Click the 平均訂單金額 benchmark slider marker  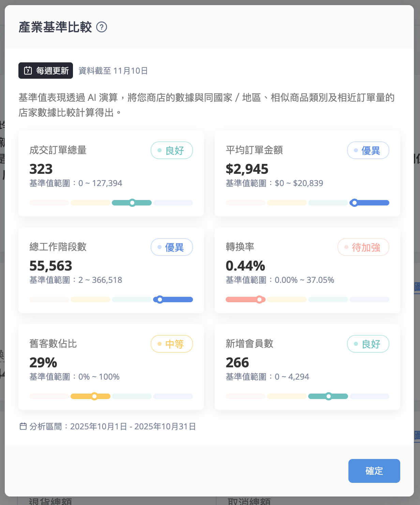tap(355, 203)
